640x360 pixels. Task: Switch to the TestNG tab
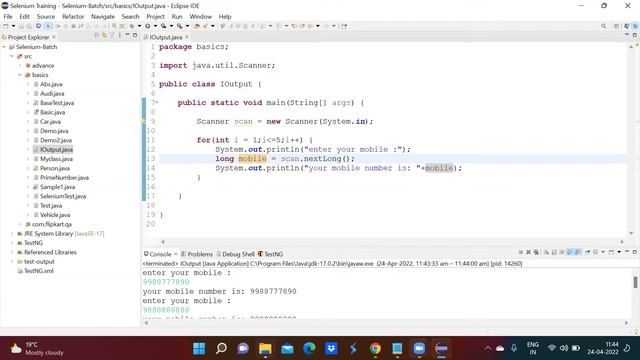pos(271,254)
